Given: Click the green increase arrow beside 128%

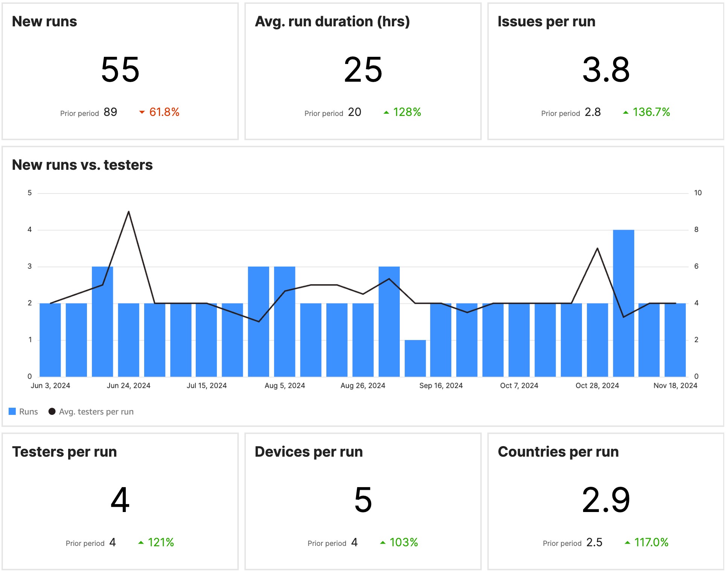Looking at the screenshot, I should click(386, 112).
